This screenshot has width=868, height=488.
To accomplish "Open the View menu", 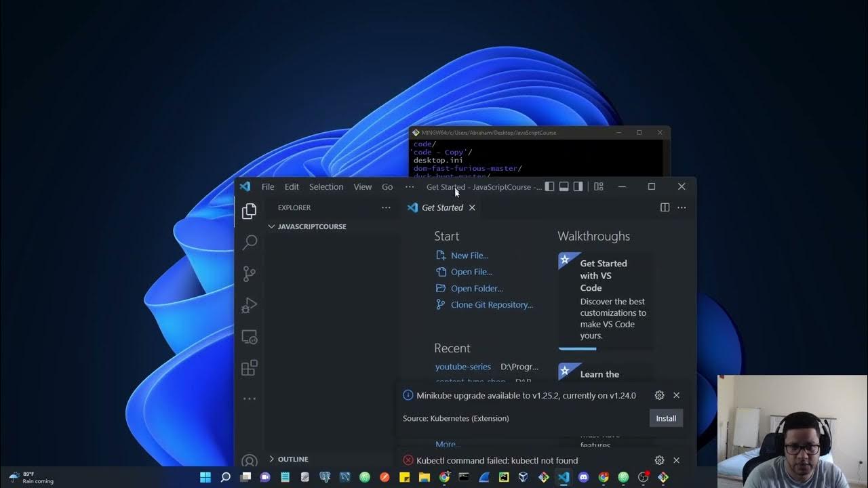I will click(363, 186).
